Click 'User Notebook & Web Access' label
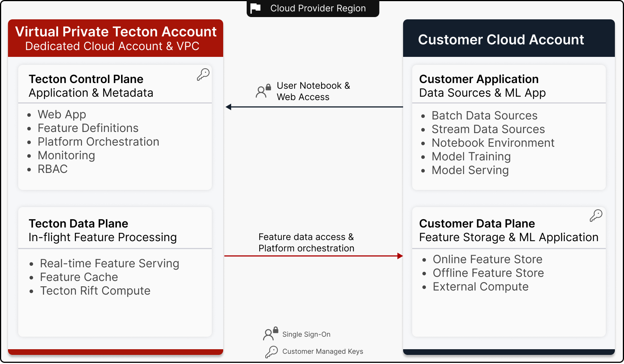 coord(314,91)
